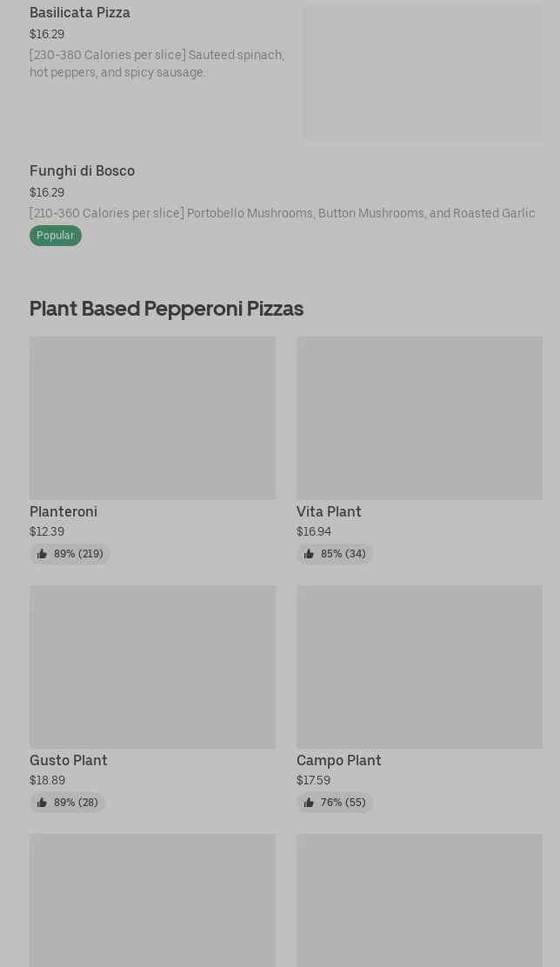
Task: Open the Gusto Plant pizza image
Action: coord(152,666)
